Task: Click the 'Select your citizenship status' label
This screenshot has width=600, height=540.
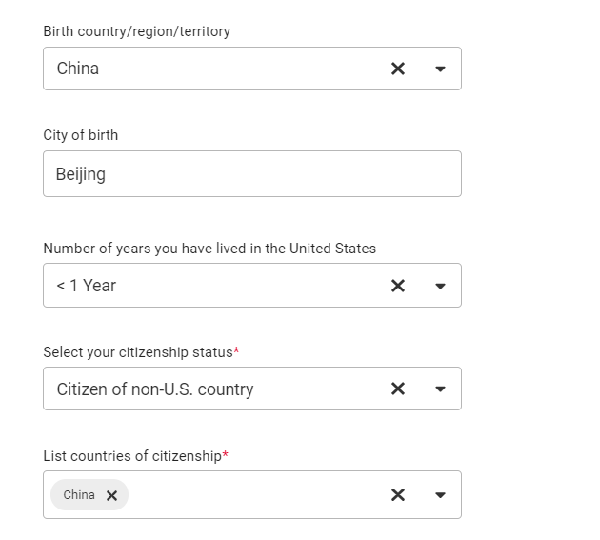Action: [x=138, y=352]
